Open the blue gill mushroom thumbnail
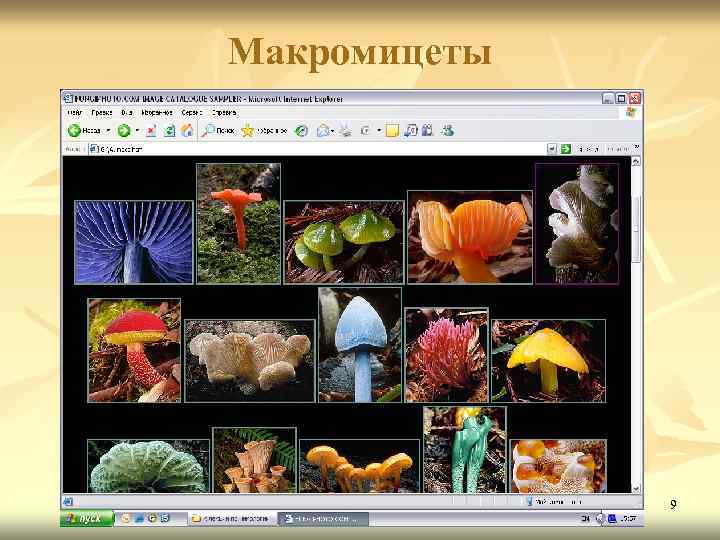This screenshot has height=540, width=720. 134,242
